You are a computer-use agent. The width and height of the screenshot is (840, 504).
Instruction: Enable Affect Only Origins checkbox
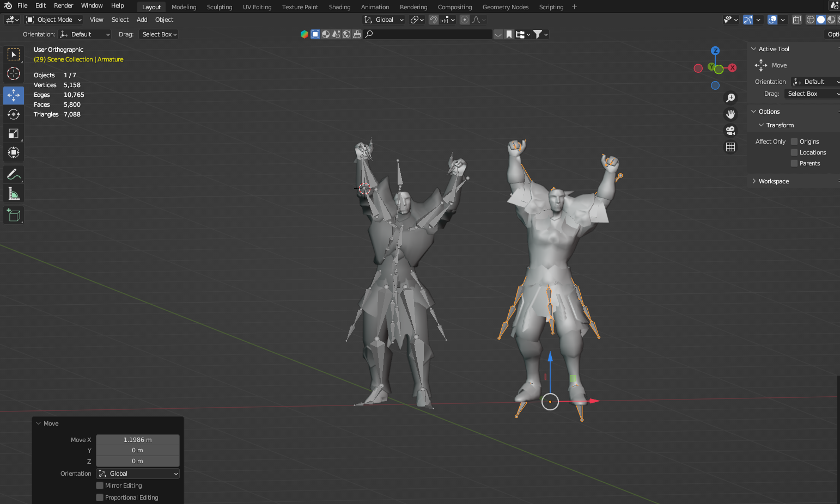[794, 142]
